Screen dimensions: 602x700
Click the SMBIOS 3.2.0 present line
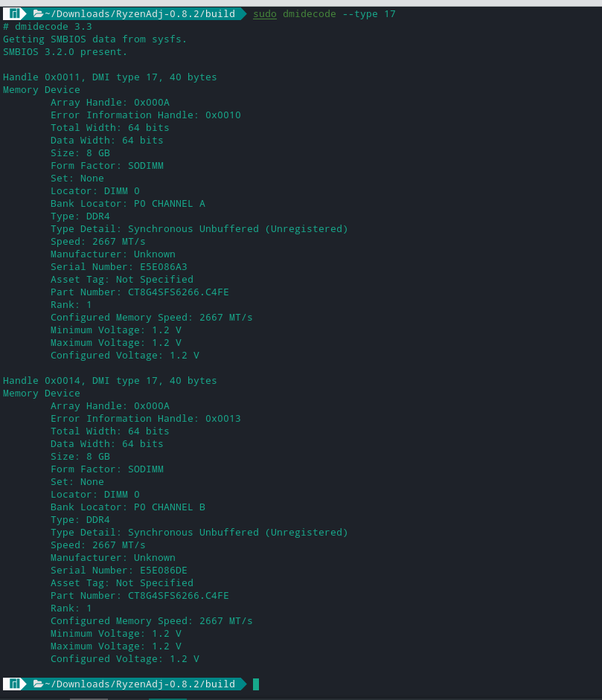pos(65,52)
